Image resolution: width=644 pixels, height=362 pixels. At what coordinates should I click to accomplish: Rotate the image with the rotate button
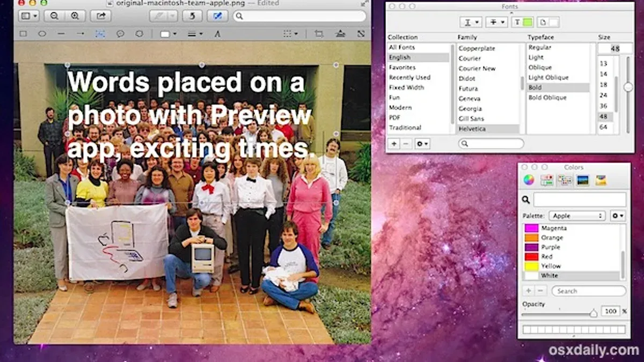(x=192, y=16)
